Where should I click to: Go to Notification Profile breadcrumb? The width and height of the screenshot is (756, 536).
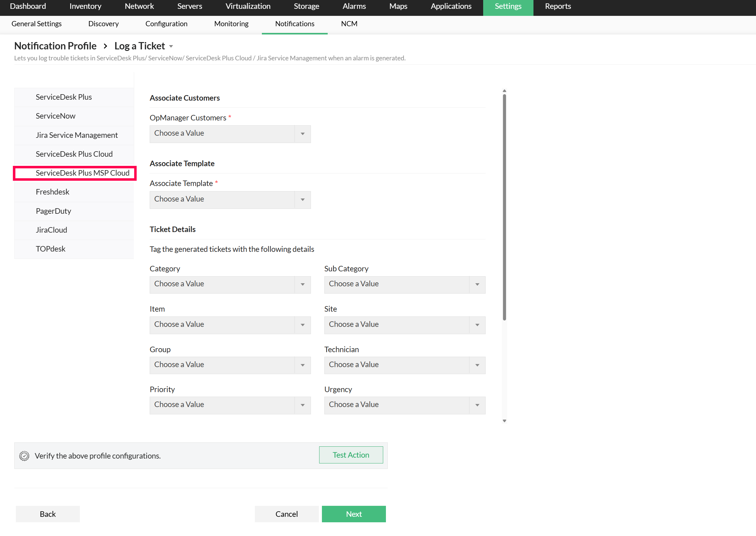55,46
